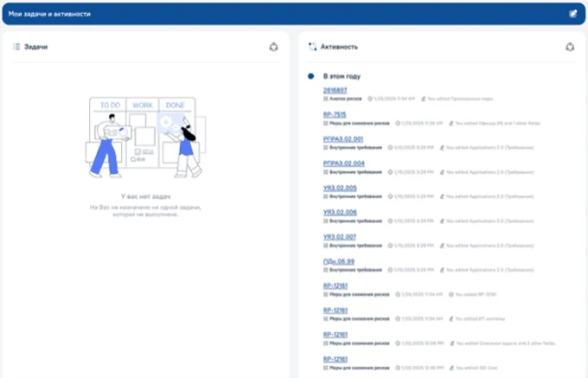Click the clock icon under 2616897
The width and height of the screenshot is (588, 378).
tap(370, 99)
